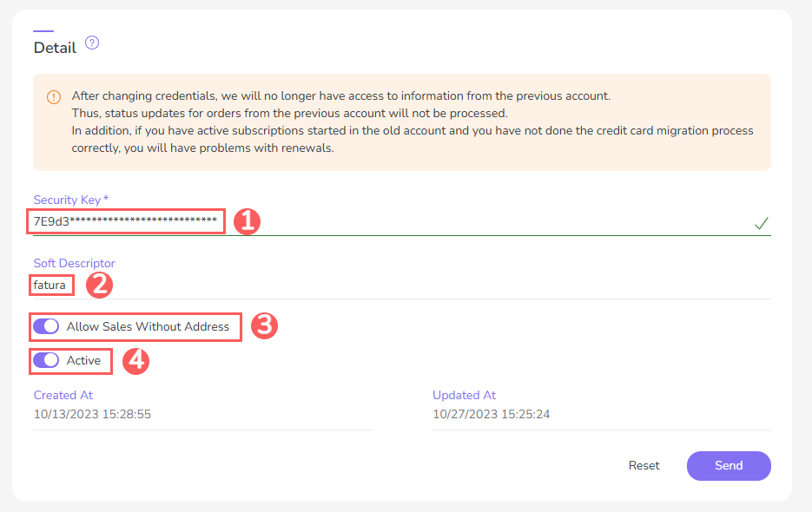Select the red badge numbered 3
Image resolution: width=812 pixels, height=512 pixels.
pos(263,327)
